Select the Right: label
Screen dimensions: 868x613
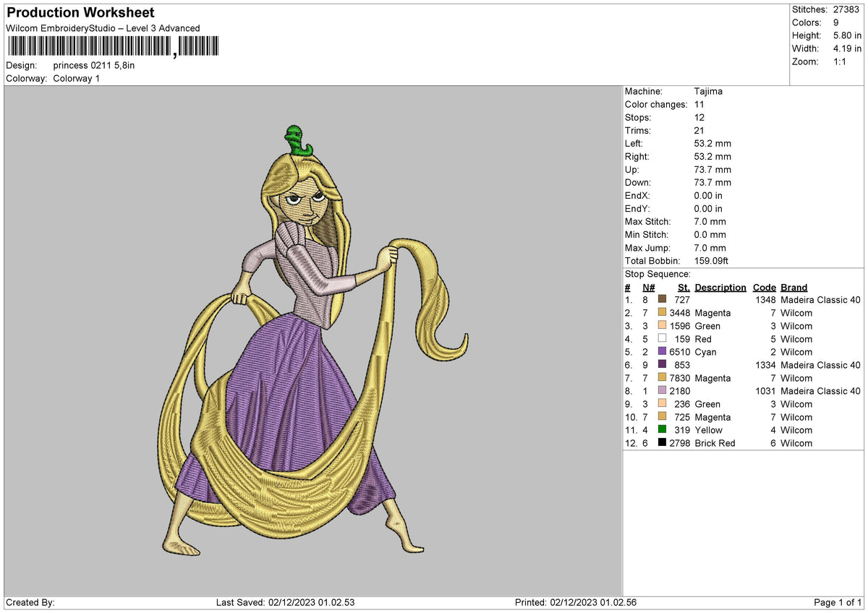[637, 156]
